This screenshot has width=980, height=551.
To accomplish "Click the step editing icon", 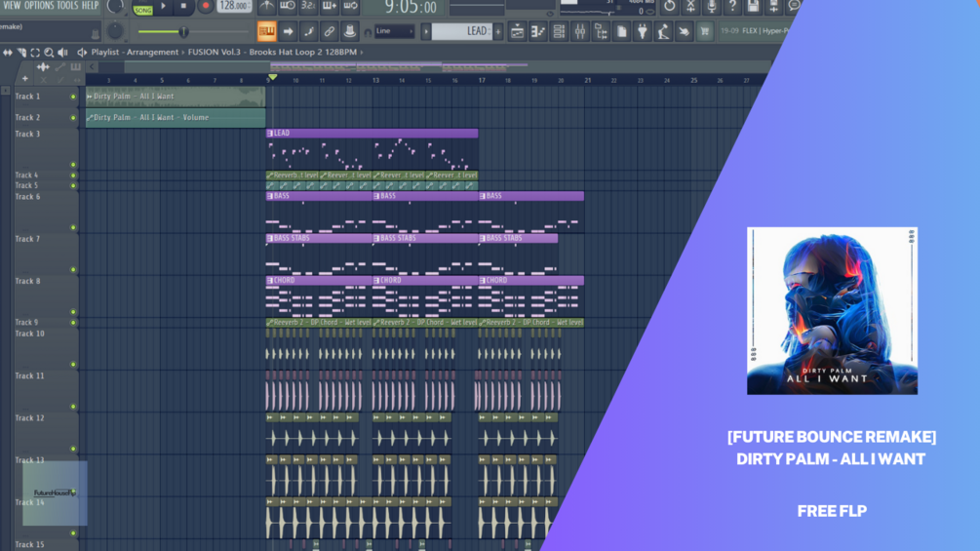I will tap(309, 31).
